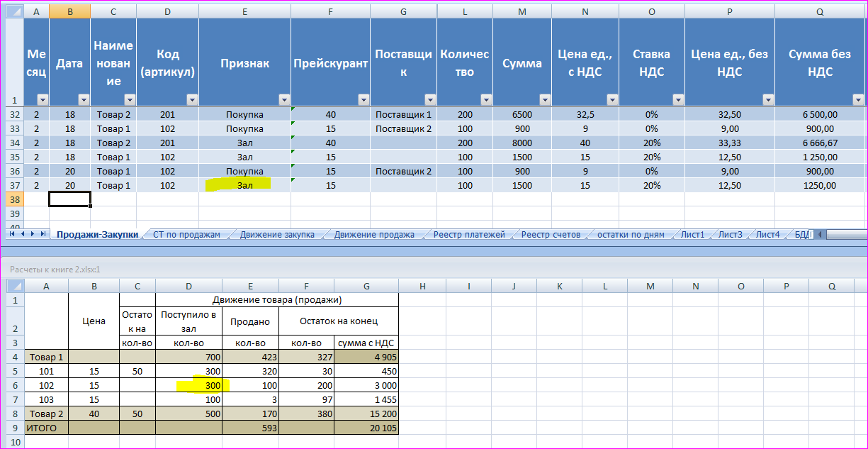The height and width of the screenshot is (449, 868).
Task: Open the Месяц column filter dropdown
Action: coord(42,100)
